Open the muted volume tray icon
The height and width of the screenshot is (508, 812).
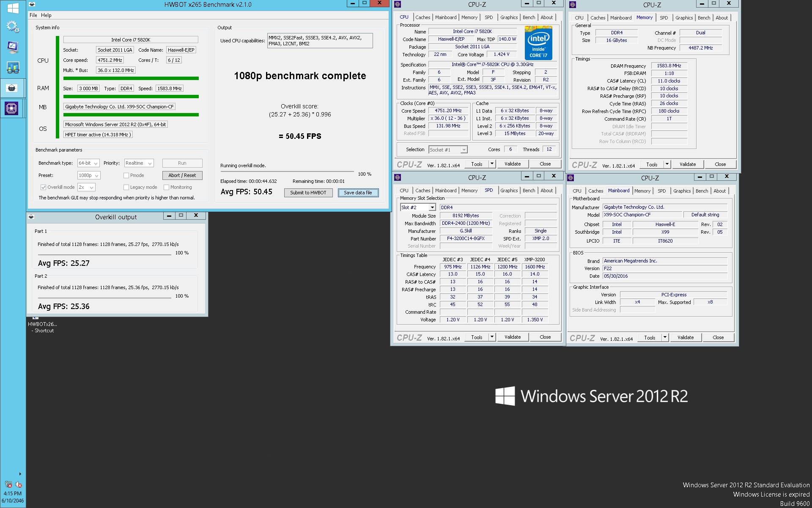click(19, 484)
